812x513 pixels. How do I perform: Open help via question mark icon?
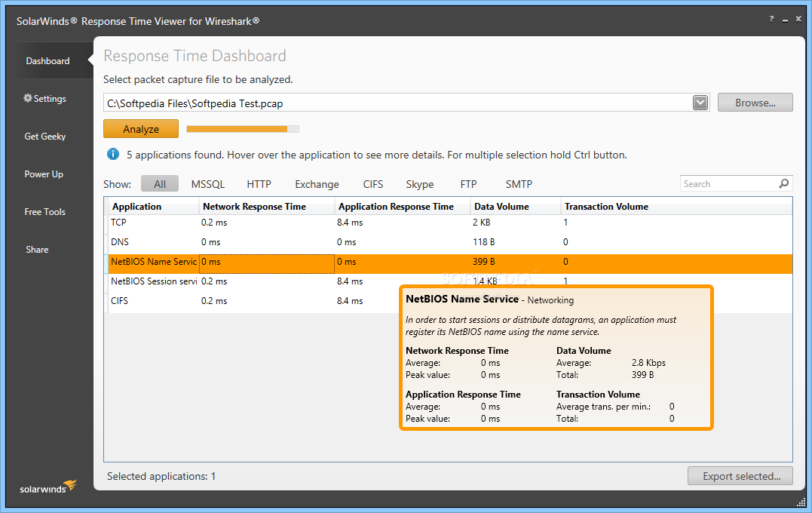coord(771,19)
